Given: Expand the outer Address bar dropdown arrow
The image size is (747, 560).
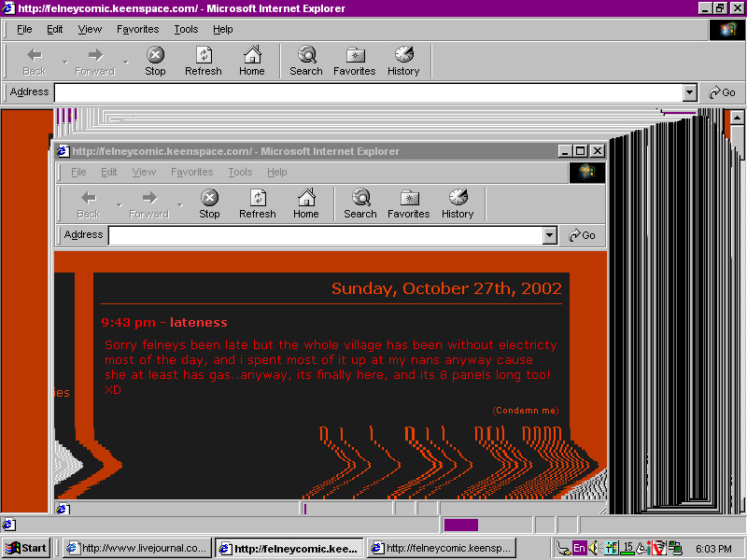Looking at the screenshot, I should tap(690, 92).
